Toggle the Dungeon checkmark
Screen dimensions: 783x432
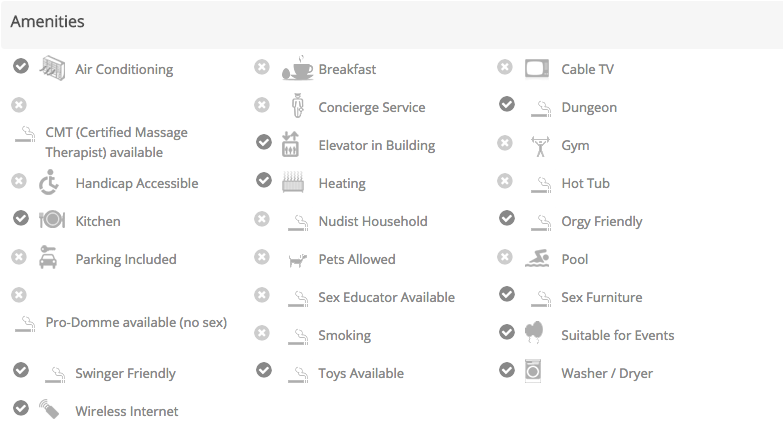pyautogui.click(x=507, y=104)
